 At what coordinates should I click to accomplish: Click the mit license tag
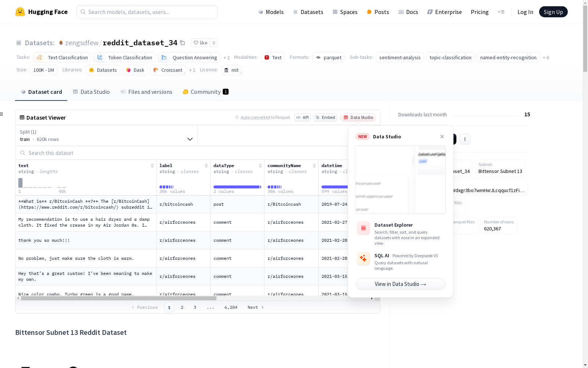tap(232, 70)
